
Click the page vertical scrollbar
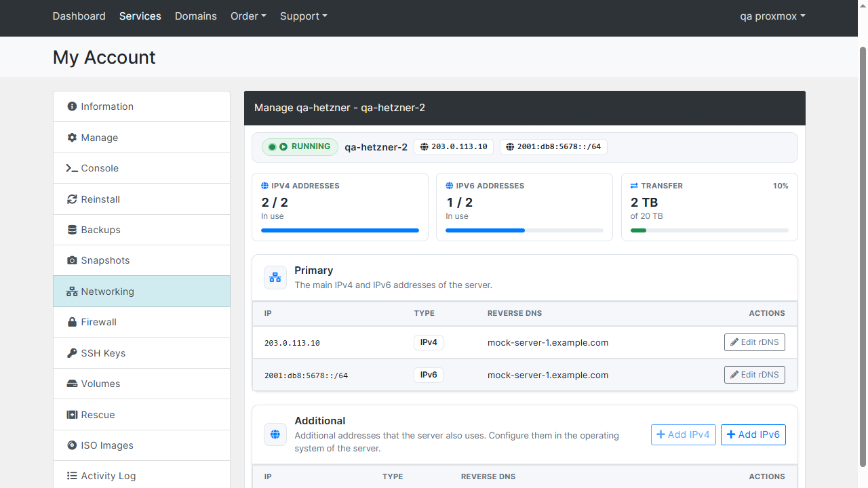pyautogui.click(x=863, y=258)
